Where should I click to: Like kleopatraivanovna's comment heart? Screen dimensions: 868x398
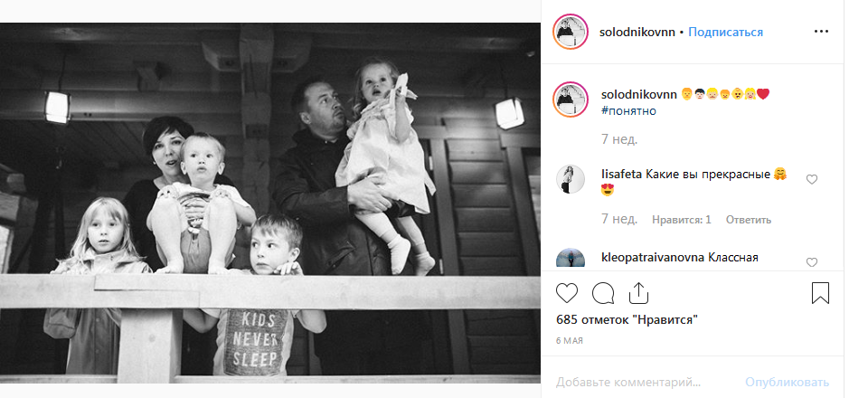[812, 262]
